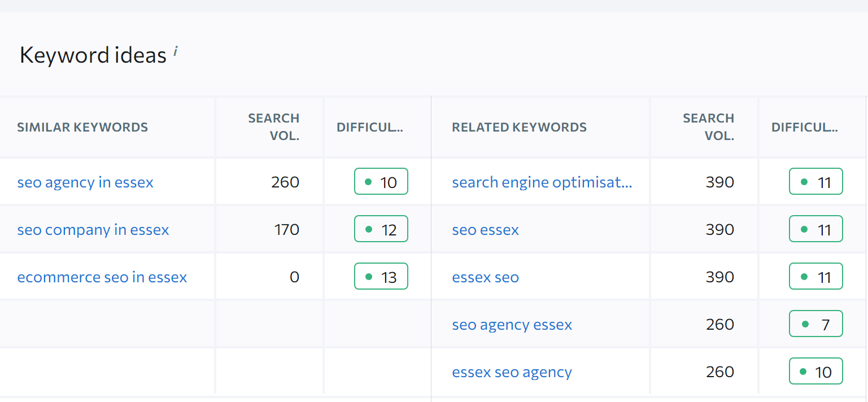Click difficulty badge 7 for 'seo agency essex'
This screenshot has height=402, width=868.
point(816,324)
